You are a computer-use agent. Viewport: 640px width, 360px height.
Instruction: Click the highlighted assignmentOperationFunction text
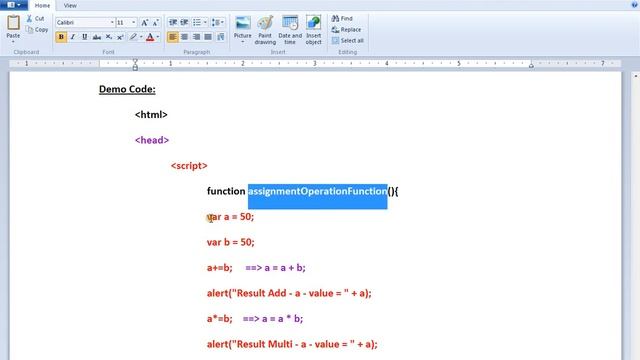318,191
